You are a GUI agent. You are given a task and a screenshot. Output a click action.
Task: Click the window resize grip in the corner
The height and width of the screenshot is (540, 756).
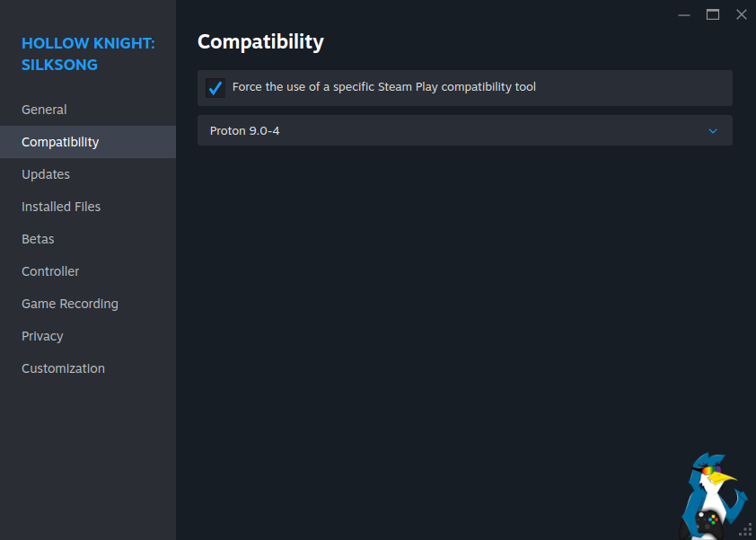(745, 529)
